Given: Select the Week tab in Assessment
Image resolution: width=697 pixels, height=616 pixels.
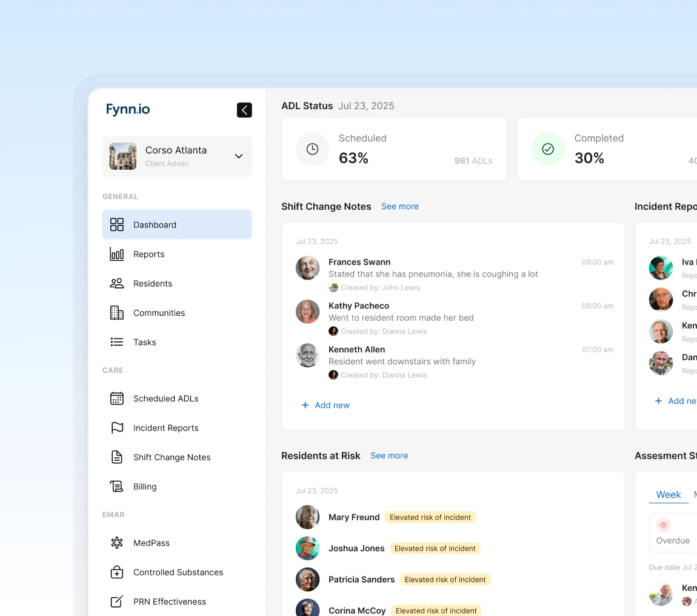Looking at the screenshot, I should point(668,495).
